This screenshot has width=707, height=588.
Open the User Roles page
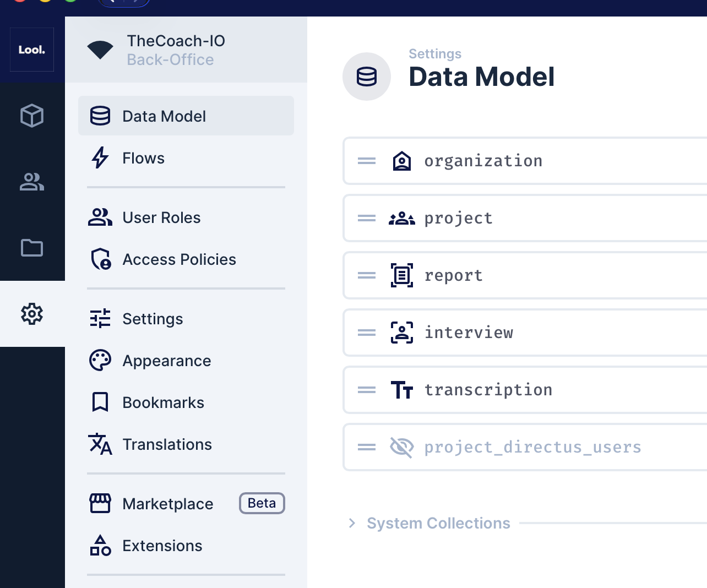161,217
